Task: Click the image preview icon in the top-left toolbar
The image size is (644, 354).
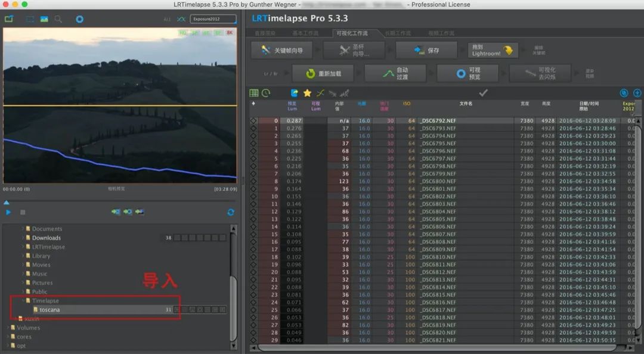Action: point(44,19)
